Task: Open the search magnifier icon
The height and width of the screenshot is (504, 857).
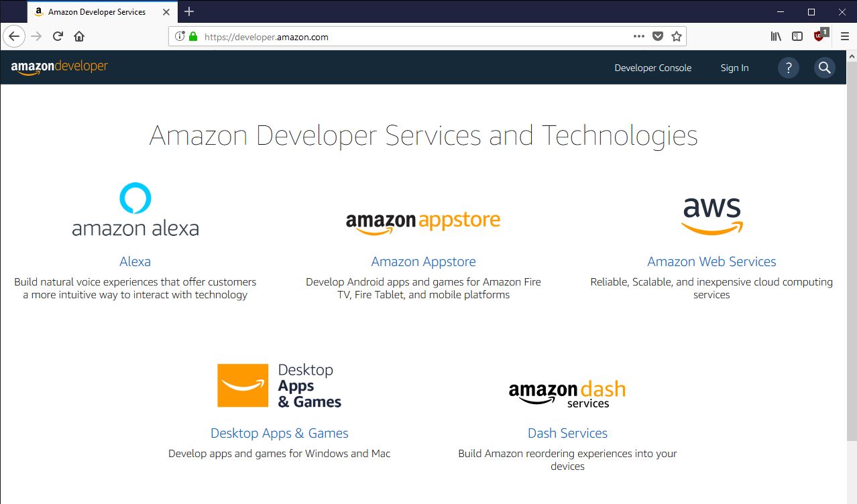Action: pyautogui.click(x=824, y=68)
